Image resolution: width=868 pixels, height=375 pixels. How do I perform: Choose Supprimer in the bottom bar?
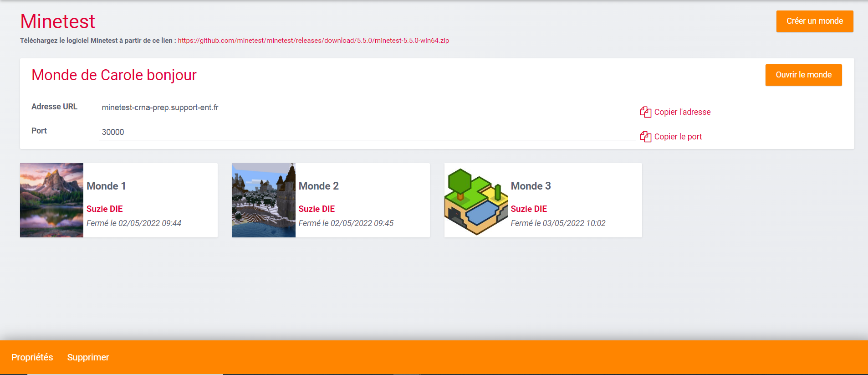(x=88, y=357)
